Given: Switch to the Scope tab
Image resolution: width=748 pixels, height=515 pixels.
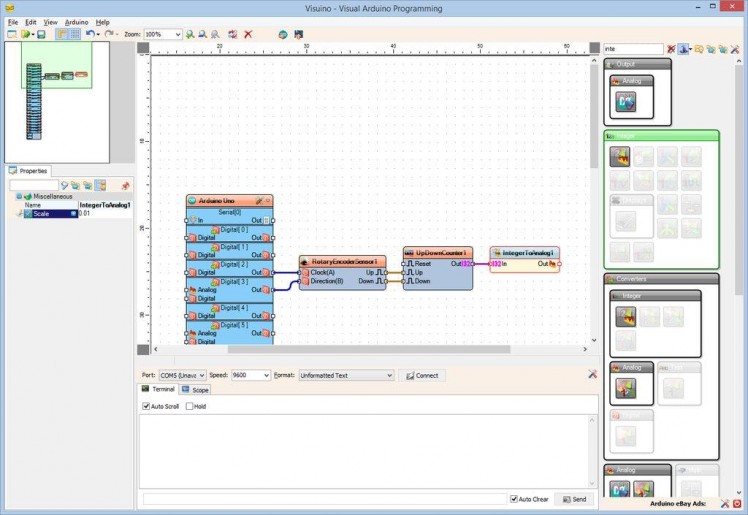Looking at the screenshot, I should pos(196,389).
